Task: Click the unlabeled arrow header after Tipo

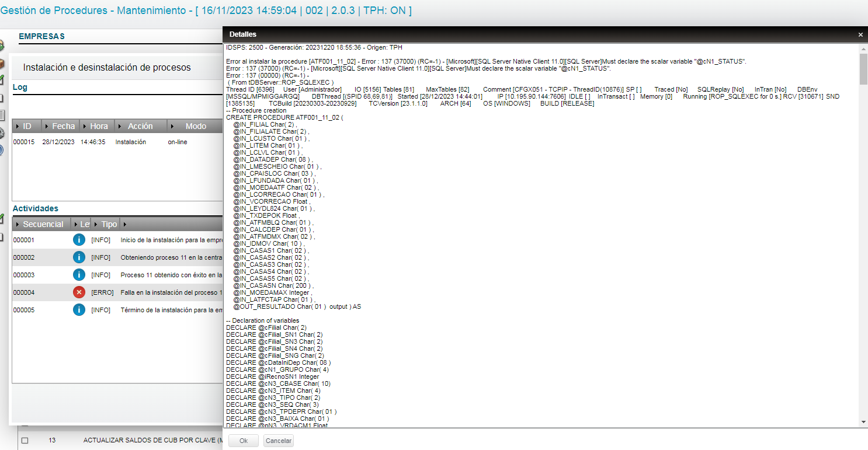Action: click(171, 224)
